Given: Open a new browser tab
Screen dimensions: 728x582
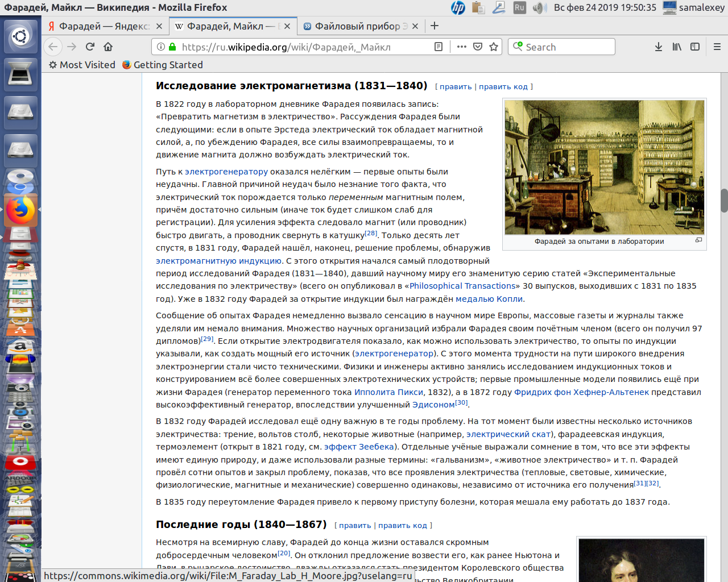Looking at the screenshot, I should 435,26.
